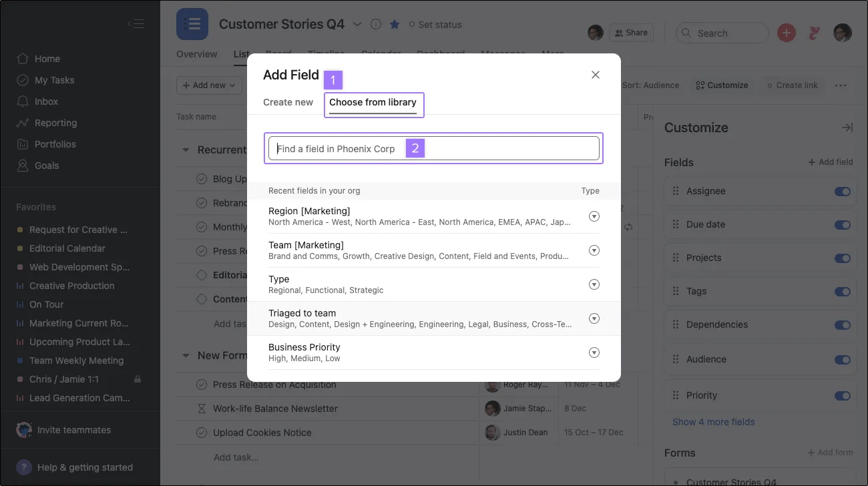Open the project info icon
This screenshot has height=486, width=868.
pos(375,24)
